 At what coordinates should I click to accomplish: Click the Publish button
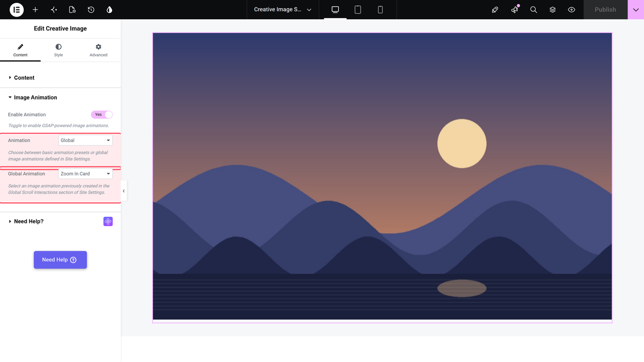pos(605,10)
